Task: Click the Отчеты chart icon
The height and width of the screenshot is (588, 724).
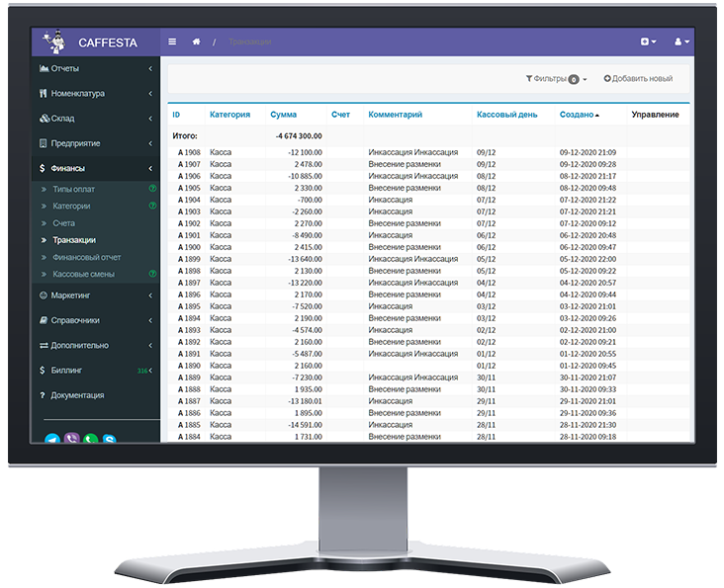Action: (44, 68)
